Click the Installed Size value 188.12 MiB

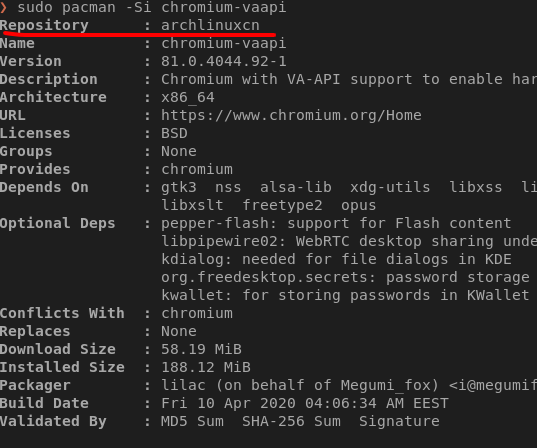(x=206, y=367)
